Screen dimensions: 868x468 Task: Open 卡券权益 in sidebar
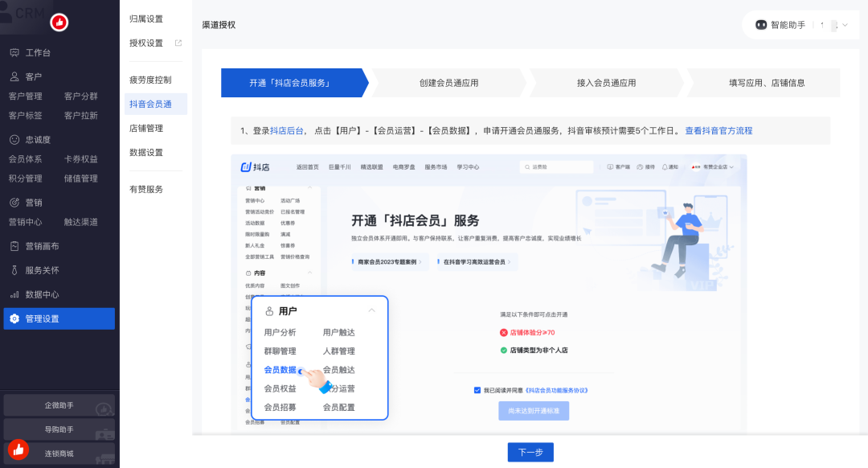click(81, 159)
